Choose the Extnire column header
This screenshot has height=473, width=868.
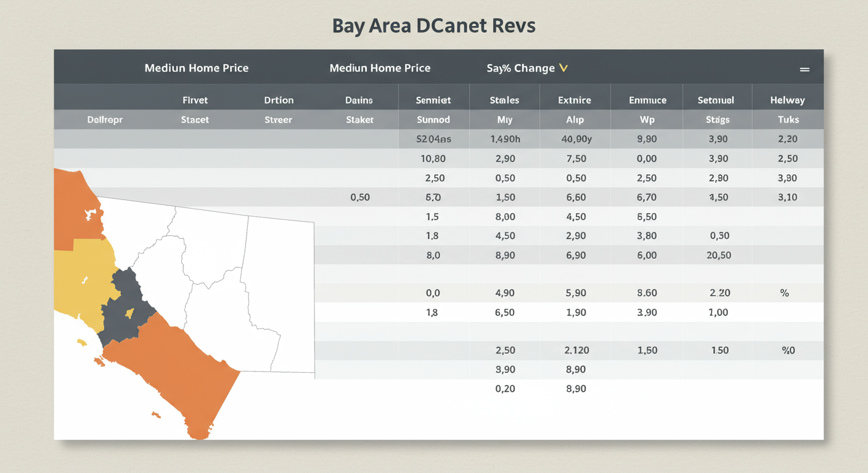[x=575, y=100]
